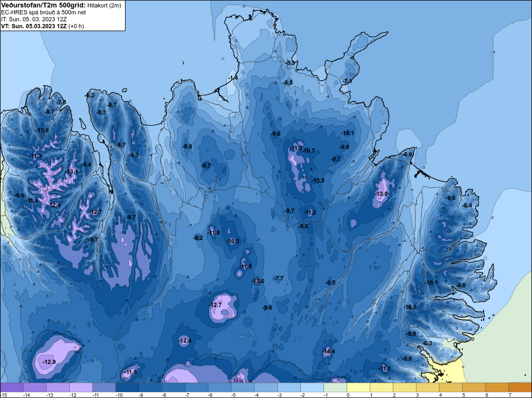
Task: Select the legend swatch between -15 and -14
Action: [12, 387]
